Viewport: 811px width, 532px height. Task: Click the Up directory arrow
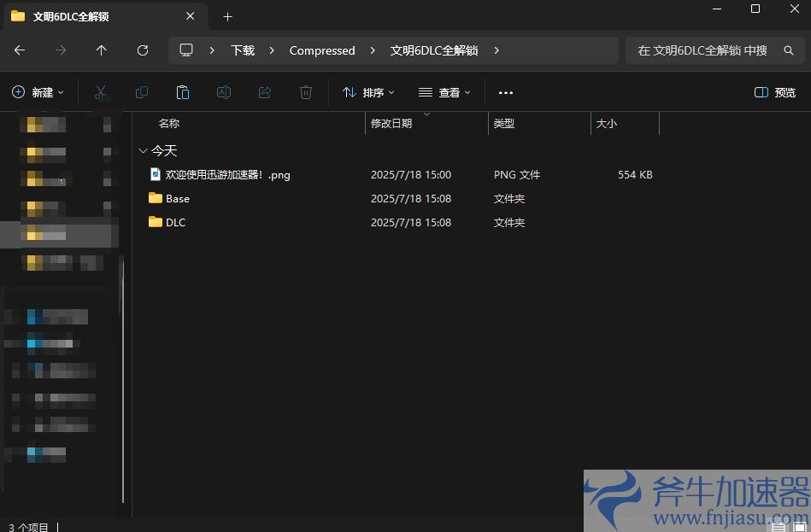(x=102, y=50)
